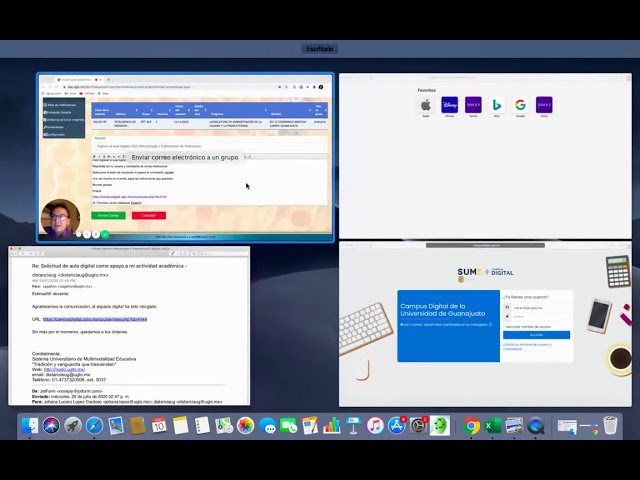This screenshot has height=480, width=640.
Task: Launch Google Chrome from the Dock
Action: coord(471,426)
